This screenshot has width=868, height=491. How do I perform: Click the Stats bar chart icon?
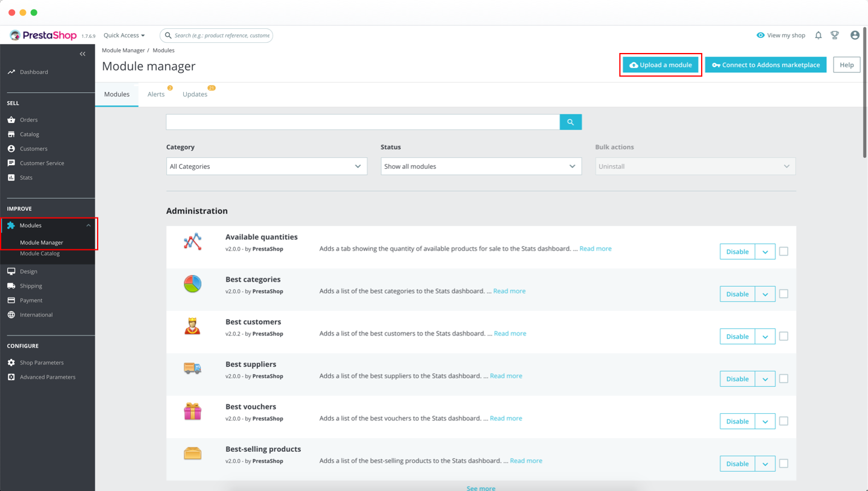(11, 178)
